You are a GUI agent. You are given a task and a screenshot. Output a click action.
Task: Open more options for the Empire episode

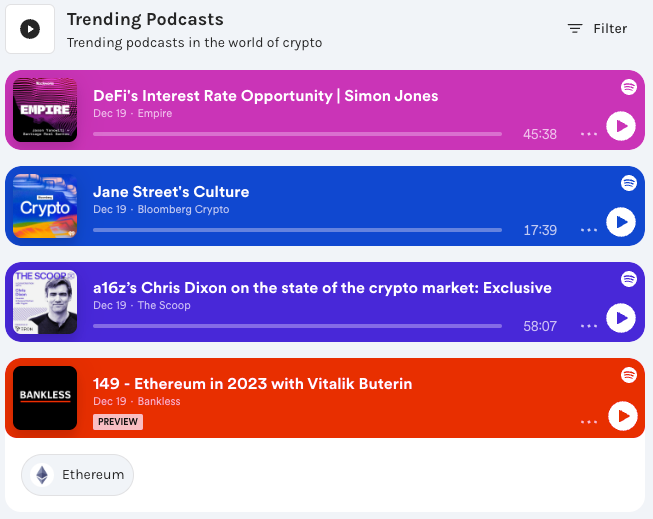(x=589, y=134)
